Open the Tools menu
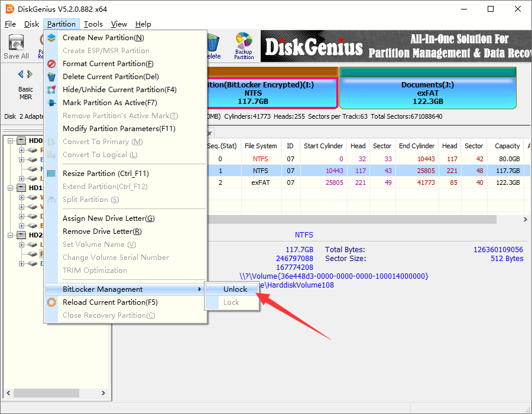The image size is (532, 414). tap(93, 24)
